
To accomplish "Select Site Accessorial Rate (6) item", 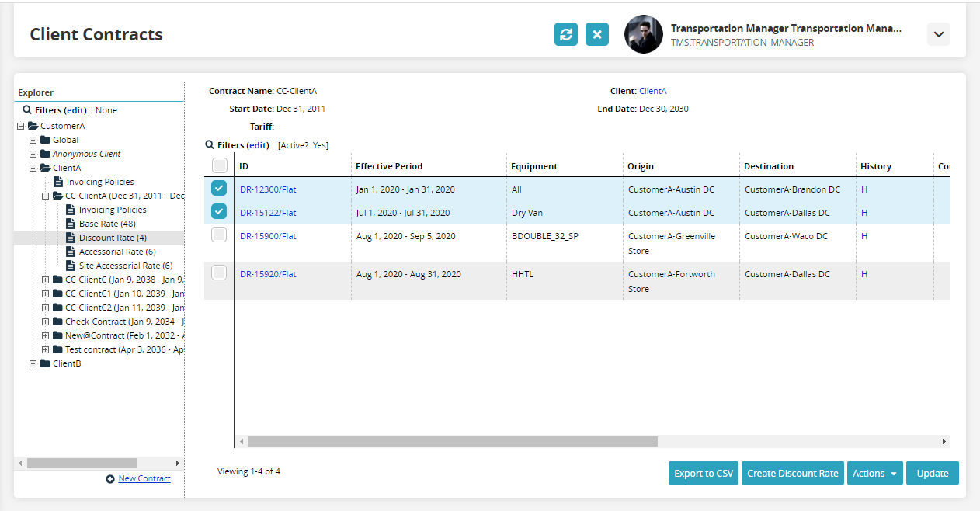I will [125, 266].
